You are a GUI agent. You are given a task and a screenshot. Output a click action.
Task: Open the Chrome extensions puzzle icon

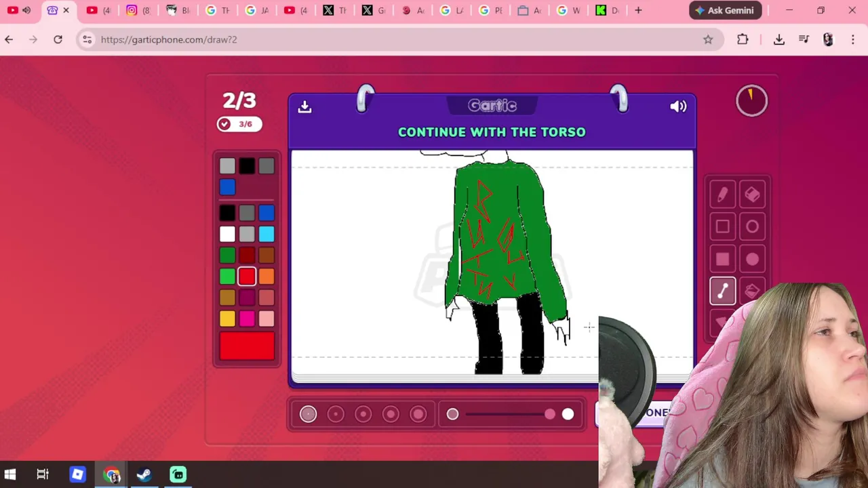coord(743,39)
